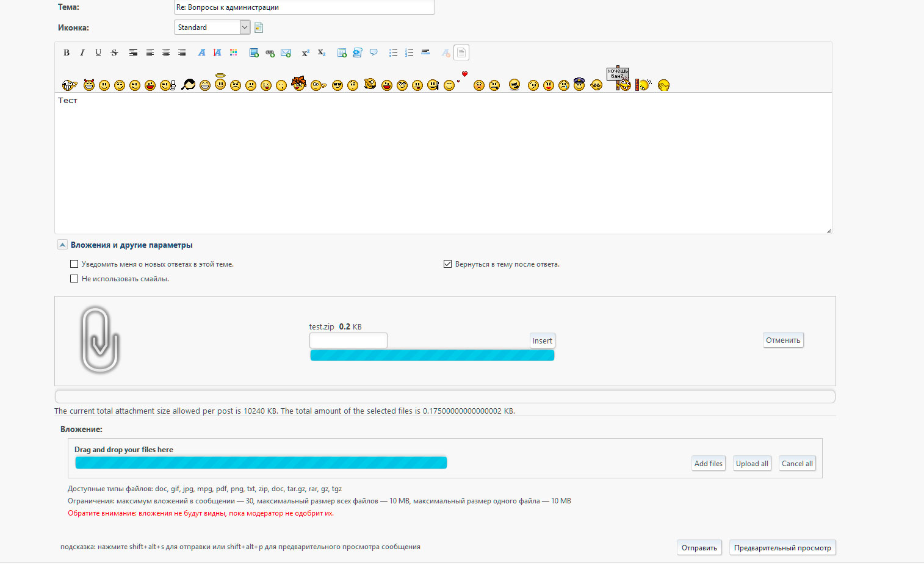Insert a hyperlink with the chain icon
This screenshot has height=565, width=924.
point(270,53)
